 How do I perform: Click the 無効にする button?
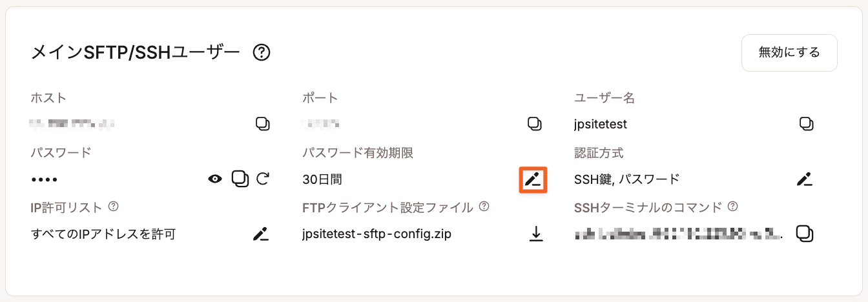coord(789,52)
